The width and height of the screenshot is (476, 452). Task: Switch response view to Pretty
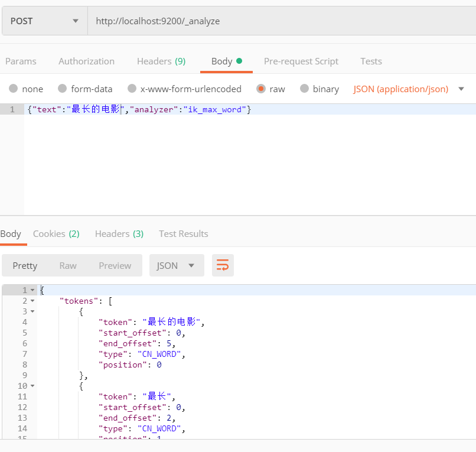[x=25, y=265]
